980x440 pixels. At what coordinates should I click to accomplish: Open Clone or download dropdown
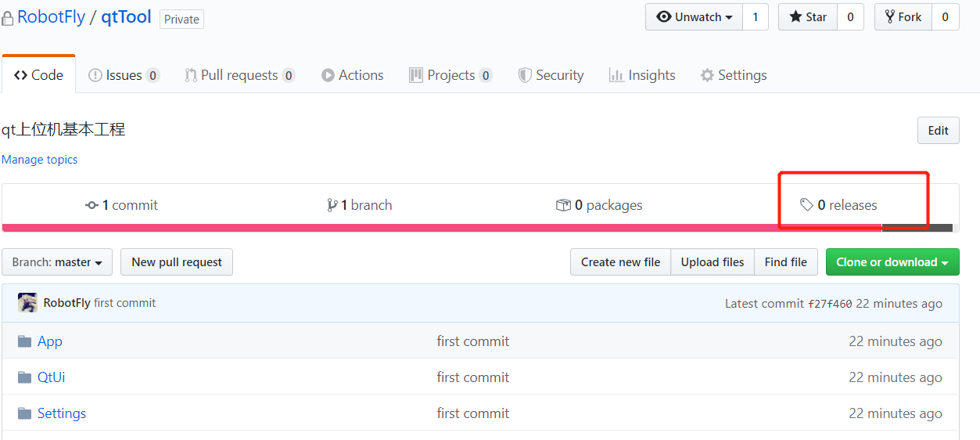coord(892,262)
